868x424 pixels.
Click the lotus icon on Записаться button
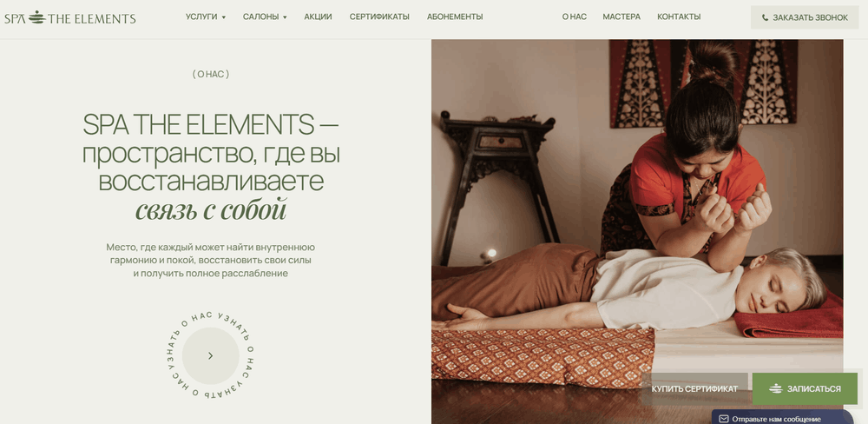775,388
